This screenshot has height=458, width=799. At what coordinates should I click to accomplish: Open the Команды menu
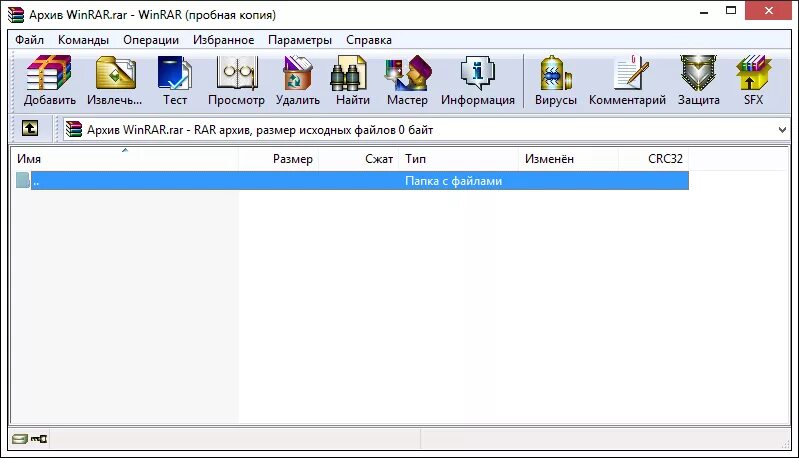(x=84, y=40)
